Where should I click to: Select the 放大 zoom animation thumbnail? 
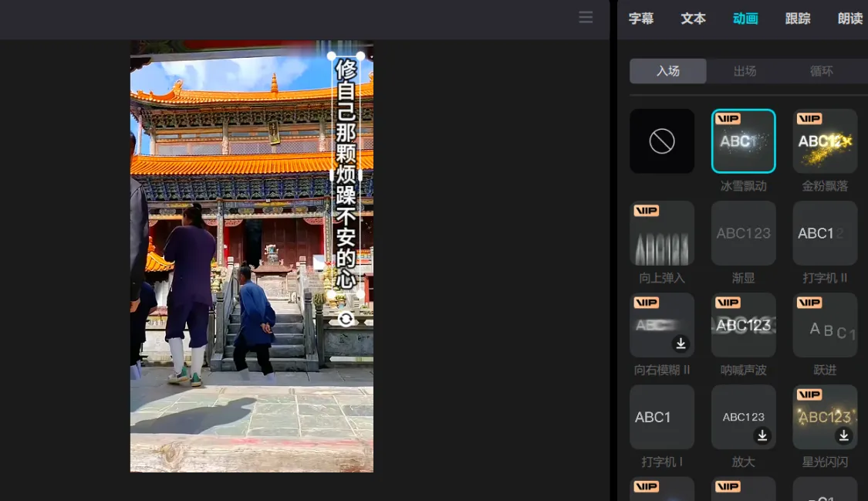click(743, 417)
